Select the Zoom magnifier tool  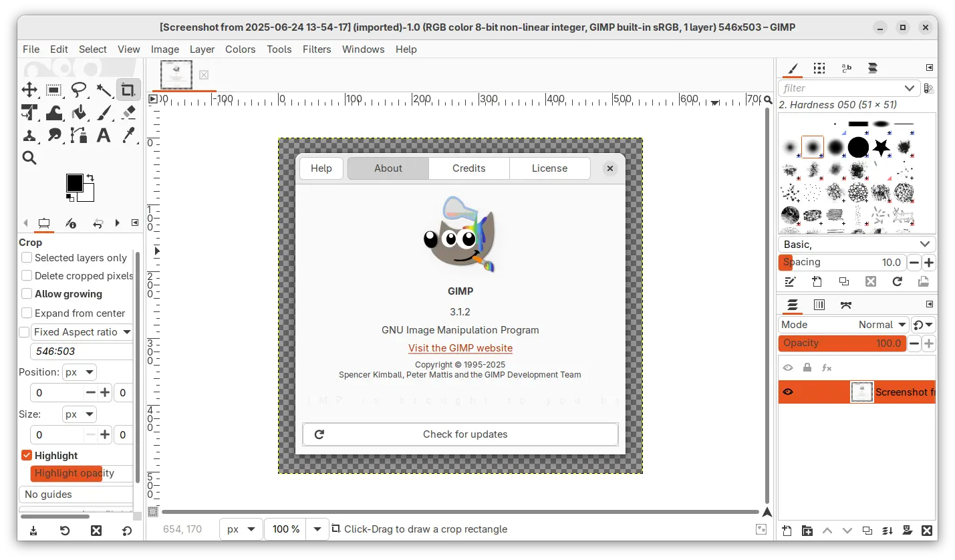[x=29, y=158]
